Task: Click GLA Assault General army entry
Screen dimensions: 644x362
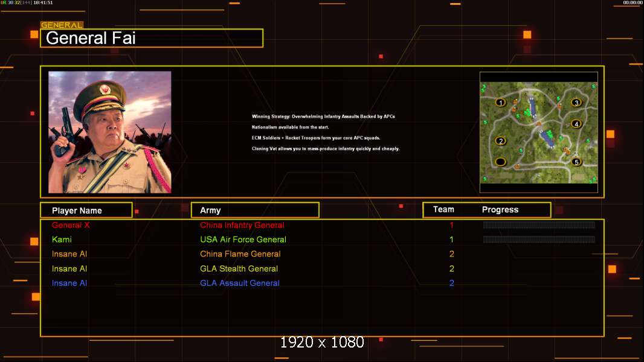Action: 240,284
